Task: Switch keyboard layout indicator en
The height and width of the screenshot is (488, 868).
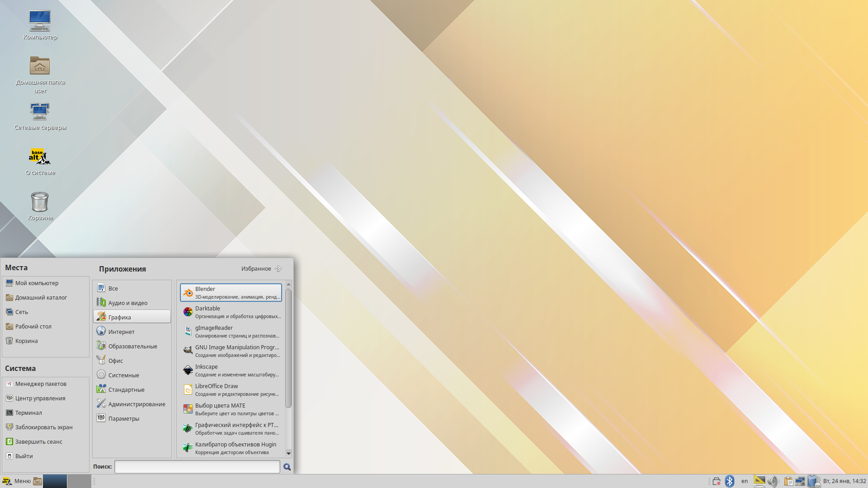Action: 744,481
